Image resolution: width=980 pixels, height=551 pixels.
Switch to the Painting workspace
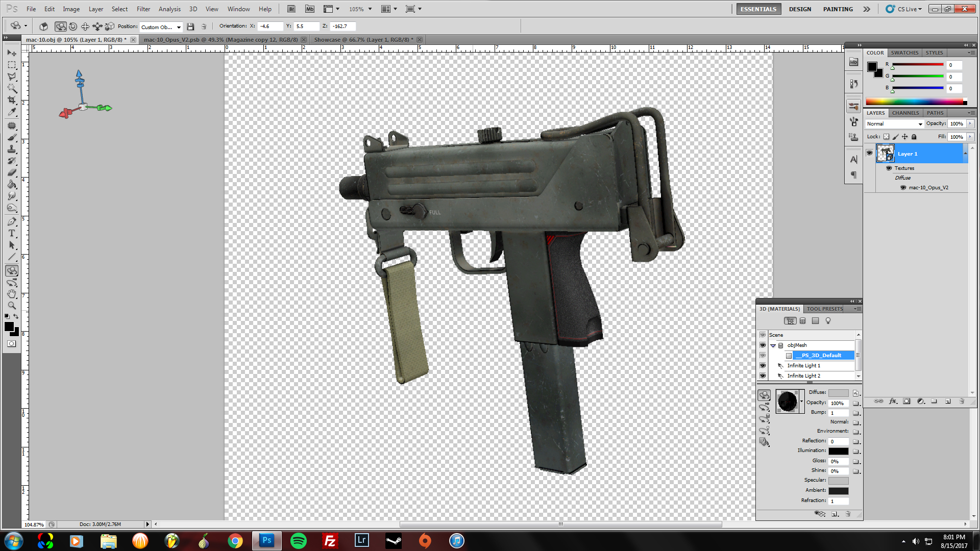pos(838,9)
